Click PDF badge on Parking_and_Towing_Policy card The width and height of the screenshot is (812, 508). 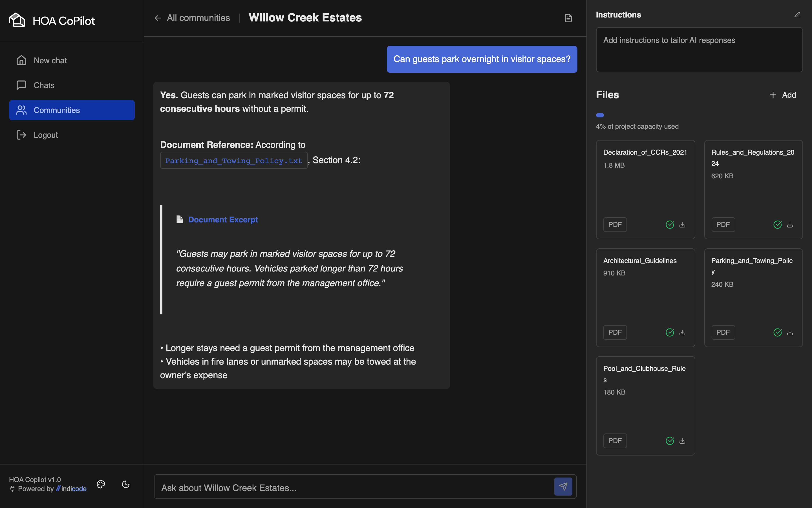(x=723, y=333)
